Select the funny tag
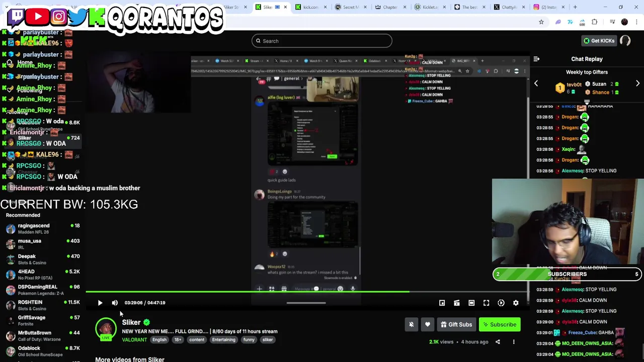This screenshot has height=362, width=644. (249, 340)
